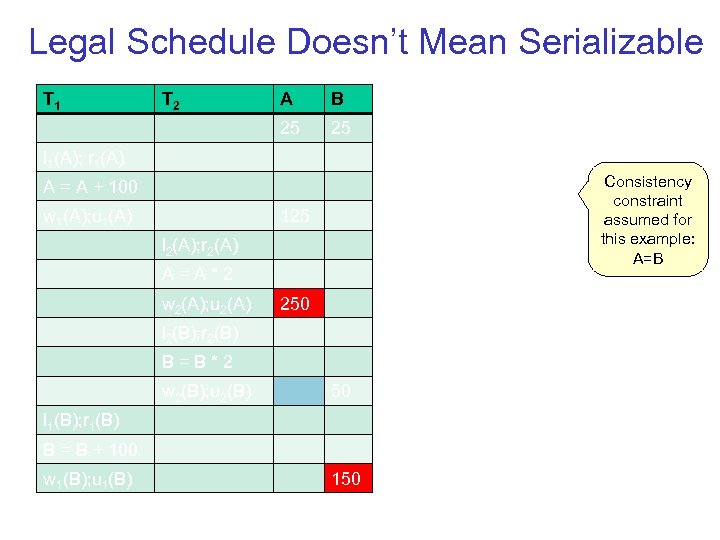Image resolution: width=720 pixels, height=540 pixels.
Task: Select the w2(A);u2(A) operation cell
Action: point(214,303)
